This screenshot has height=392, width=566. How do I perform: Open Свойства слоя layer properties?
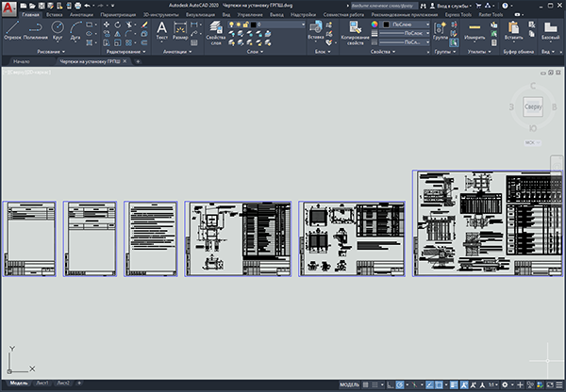pyautogui.click(x=216, y=33)
